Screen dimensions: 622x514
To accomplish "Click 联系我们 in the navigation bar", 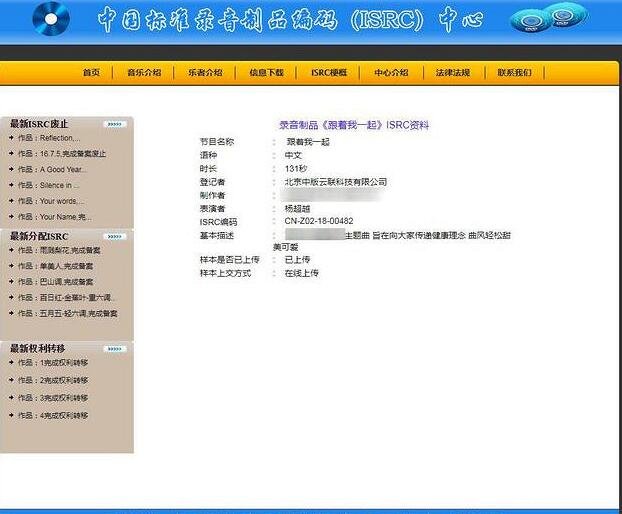I will tap(514, 72).
